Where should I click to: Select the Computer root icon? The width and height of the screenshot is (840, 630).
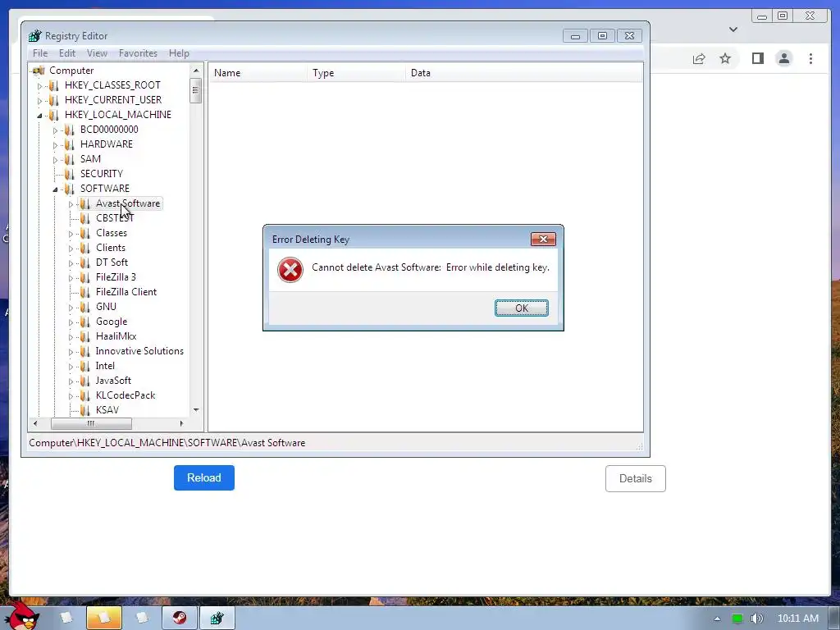[39, 71]
